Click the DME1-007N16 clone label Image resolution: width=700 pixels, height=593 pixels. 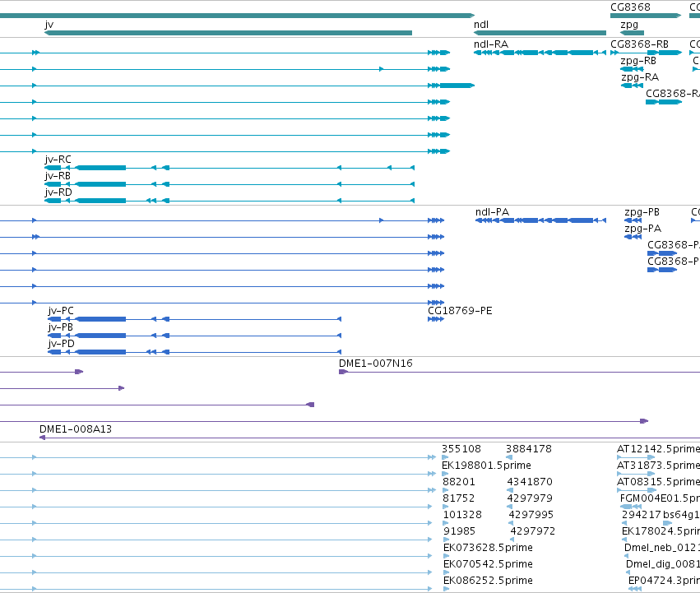(375, 364)
